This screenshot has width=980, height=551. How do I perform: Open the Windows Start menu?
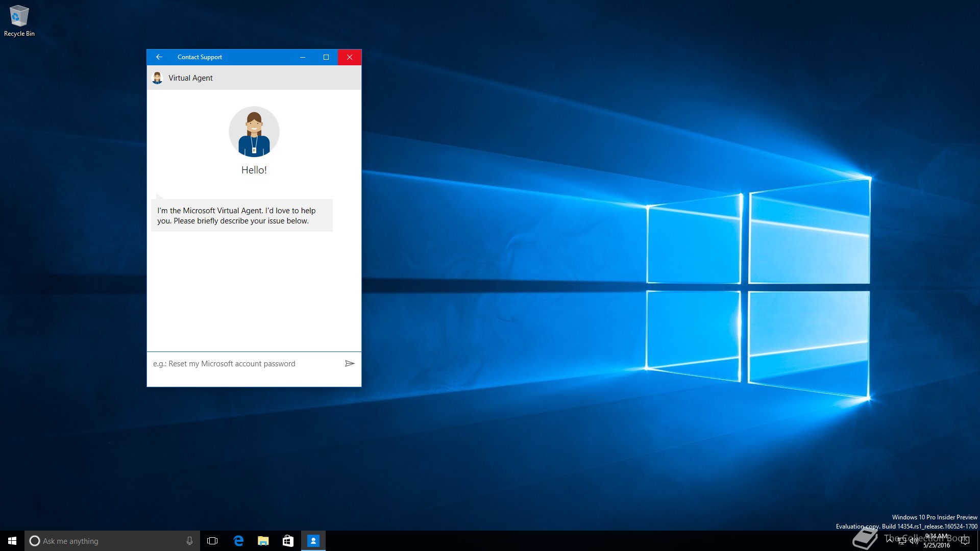(12, 541)
